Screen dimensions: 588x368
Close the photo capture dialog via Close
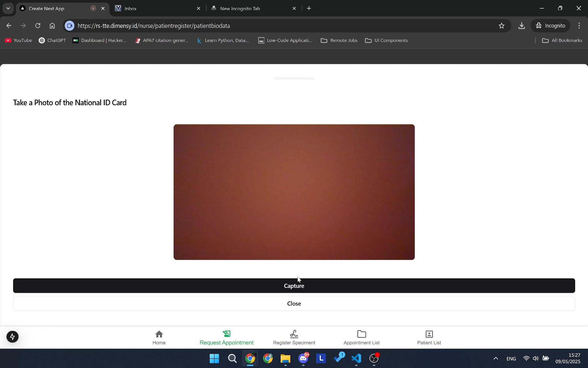294,303
